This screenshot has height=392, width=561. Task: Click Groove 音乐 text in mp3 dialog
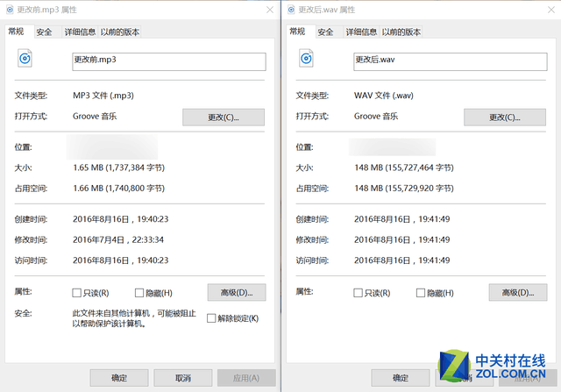95,117
